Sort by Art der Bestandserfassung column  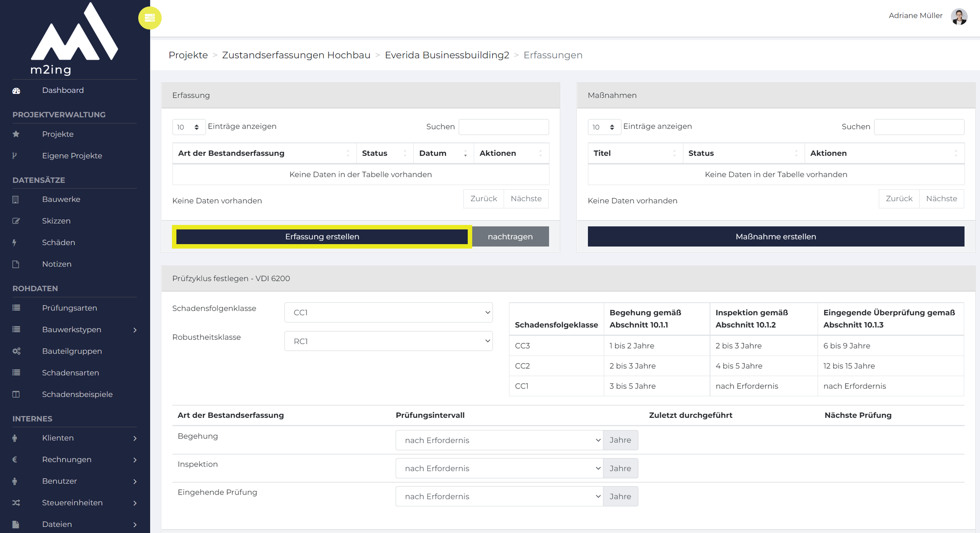(264, 153)
